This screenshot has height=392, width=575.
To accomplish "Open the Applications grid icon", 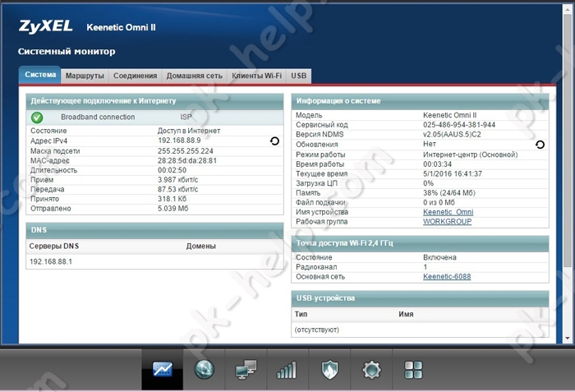I will pos(413,369).
